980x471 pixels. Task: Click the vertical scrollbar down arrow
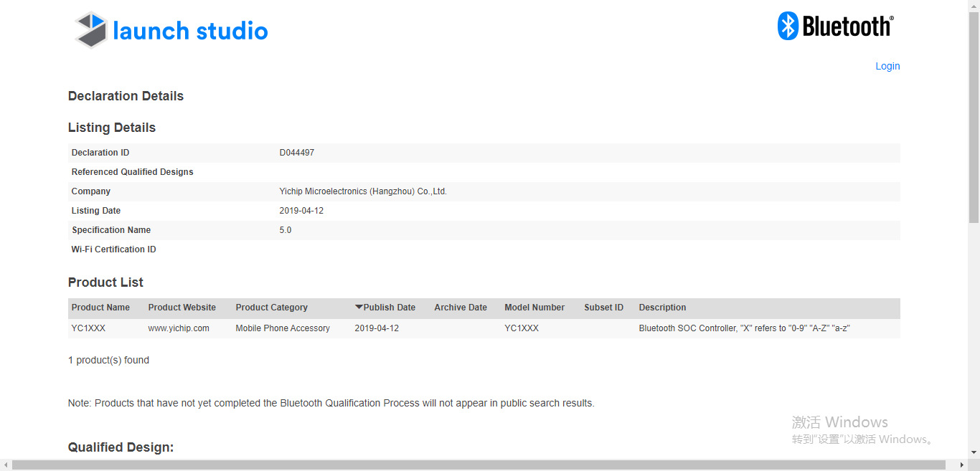[x=974, y=453]
